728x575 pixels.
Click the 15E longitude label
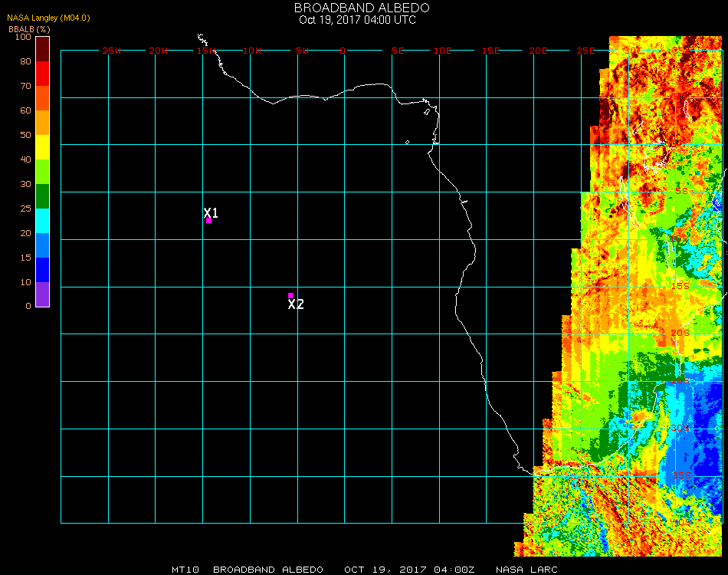click(x=490, y=51)
